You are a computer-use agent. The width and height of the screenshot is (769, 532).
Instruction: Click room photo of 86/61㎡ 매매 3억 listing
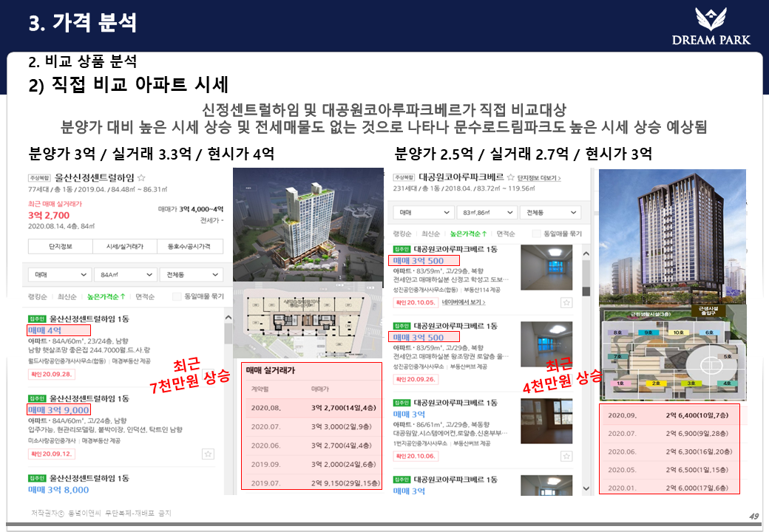tap(546, 421)
